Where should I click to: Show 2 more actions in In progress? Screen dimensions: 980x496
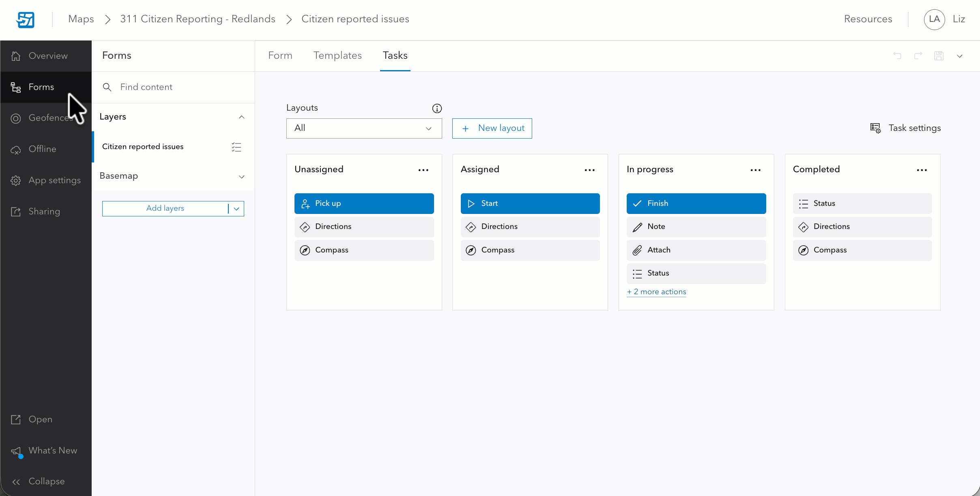point(656,291)
